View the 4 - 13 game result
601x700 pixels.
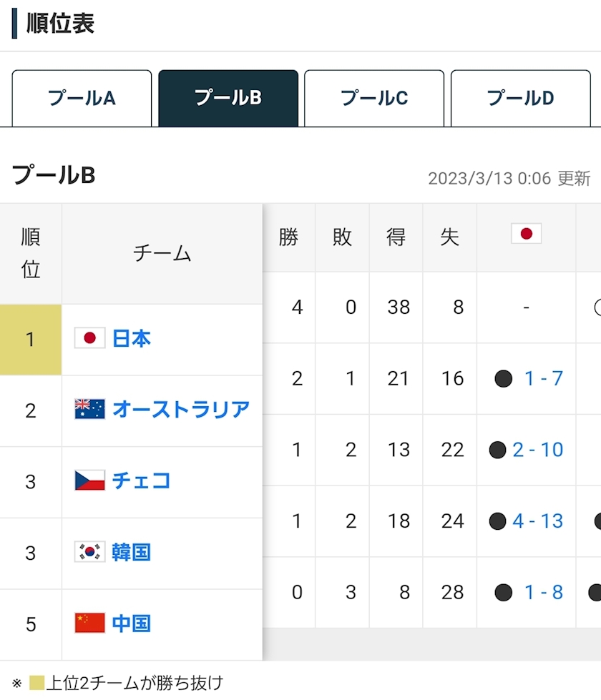[538, 521]
